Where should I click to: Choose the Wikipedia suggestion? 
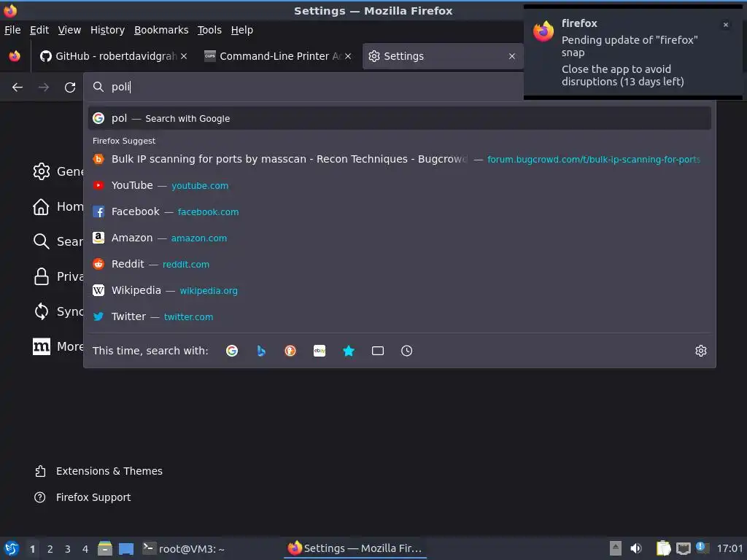[x=400, y=290]
